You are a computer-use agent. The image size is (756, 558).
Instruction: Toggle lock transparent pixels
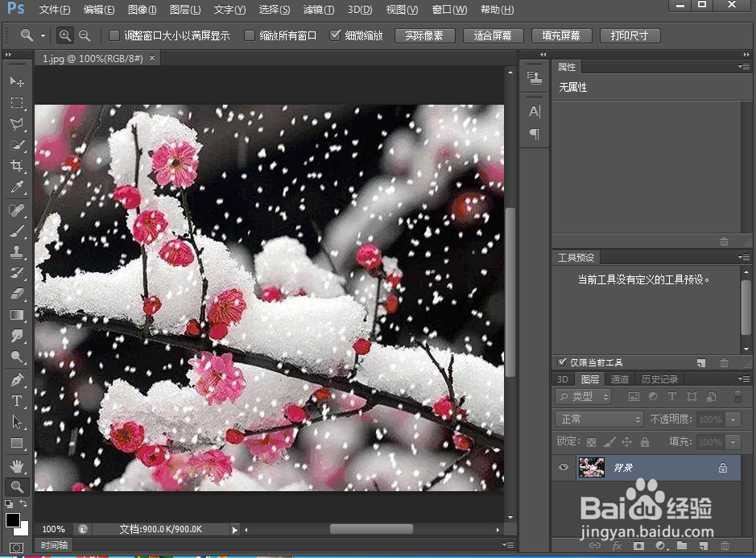(591, 442)
